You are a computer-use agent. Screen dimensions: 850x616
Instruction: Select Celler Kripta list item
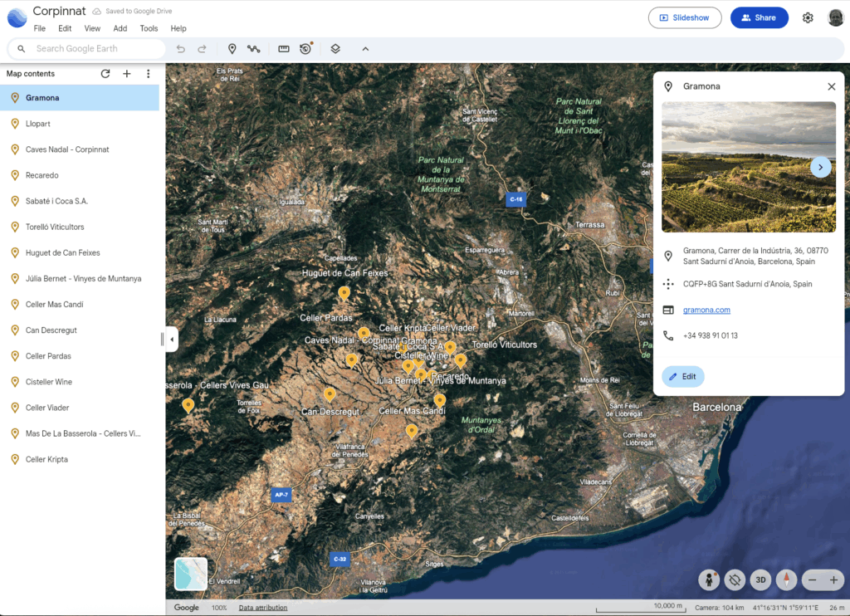point(80,459)
